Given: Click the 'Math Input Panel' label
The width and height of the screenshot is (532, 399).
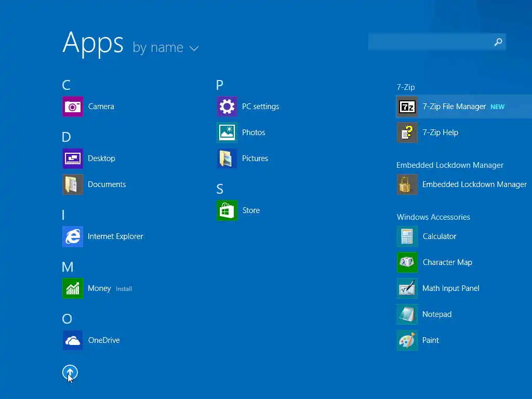Looking at the screenshot, I should (451, 288).
